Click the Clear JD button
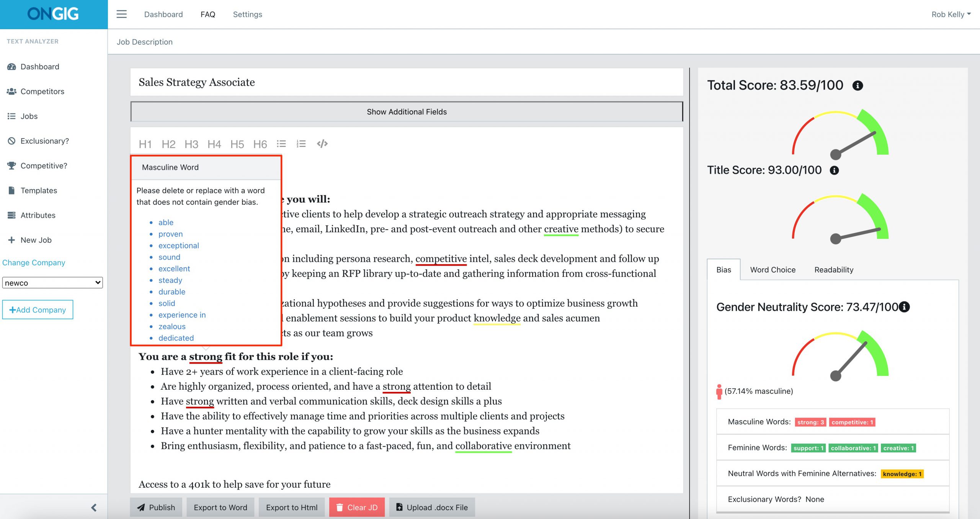The width and height of the screenshot is (980, 519). pos(357,508)
